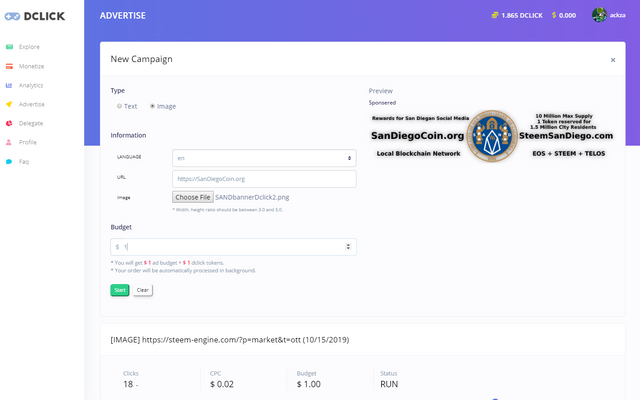Click the Analytics chart icon
Viewport: 640px width, 400px height.
tap(9, 85)
